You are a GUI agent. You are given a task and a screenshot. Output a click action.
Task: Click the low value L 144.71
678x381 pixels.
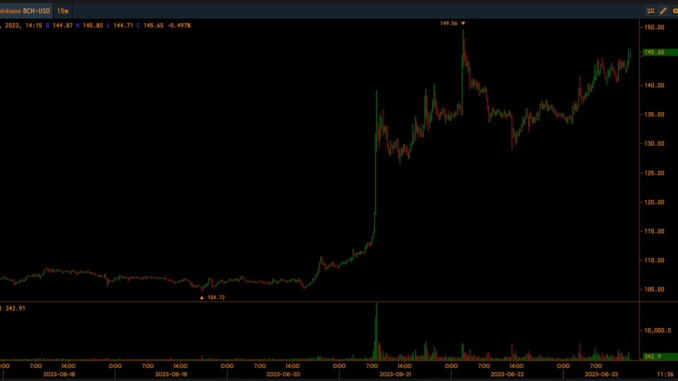pyautogui.click(x=120, y=26)
